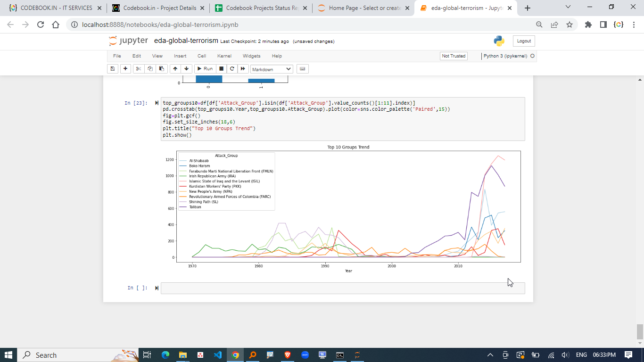Copy selected cells icon
The height and width of the screenshot is (362, 644).
[x=150, y=69]
